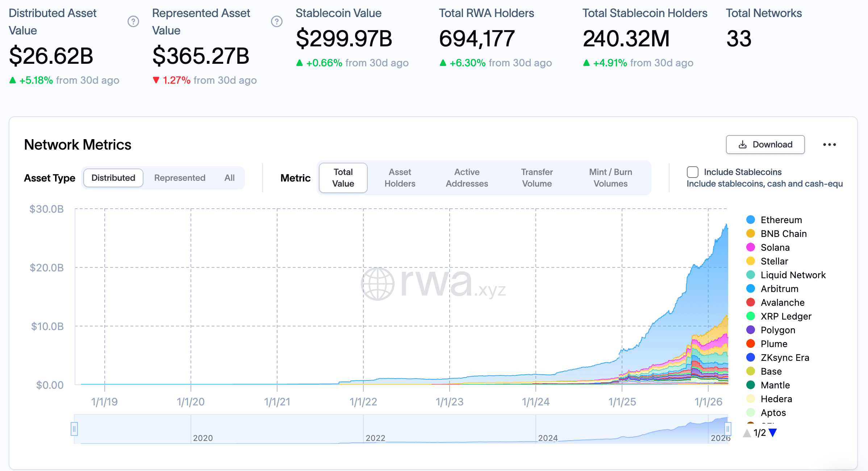The image size is (868, 471).
Task: Open help tooltip for Distributed Asset Value
Action: point(133,22)
